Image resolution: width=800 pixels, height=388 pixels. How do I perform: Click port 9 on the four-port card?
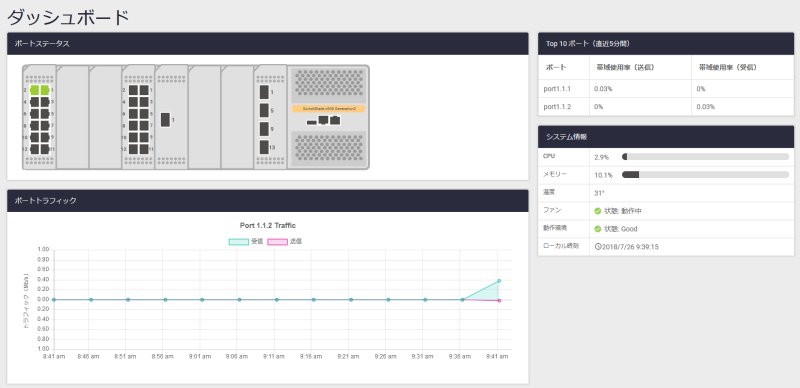(x=264, y=129)
